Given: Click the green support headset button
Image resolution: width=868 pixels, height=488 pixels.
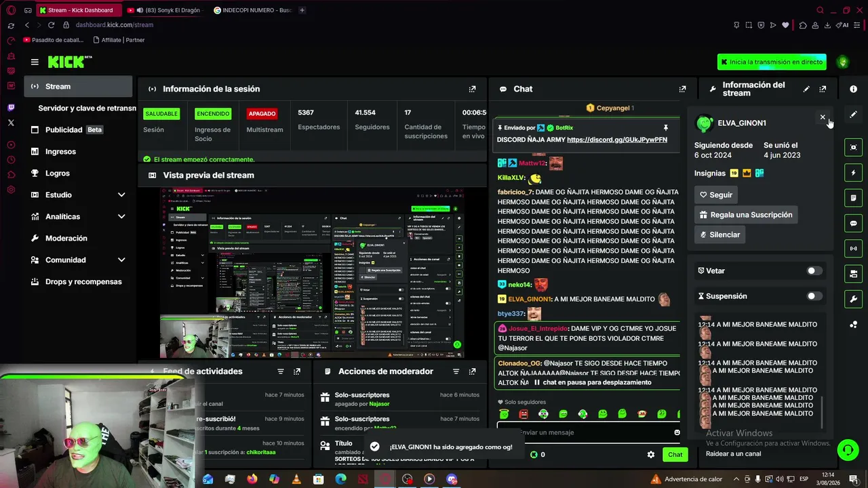Looking at the screenshot, I should (x=847, y=449).
